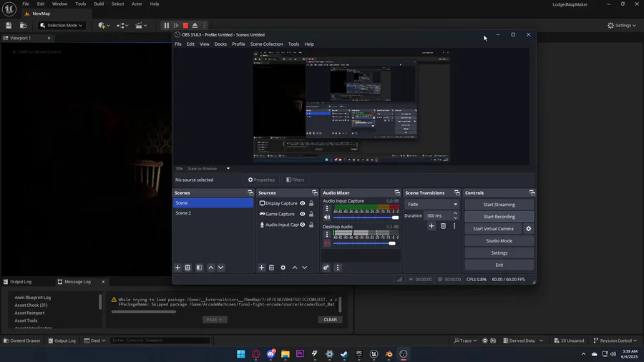Move source down arrow in Sources dock

304,268
